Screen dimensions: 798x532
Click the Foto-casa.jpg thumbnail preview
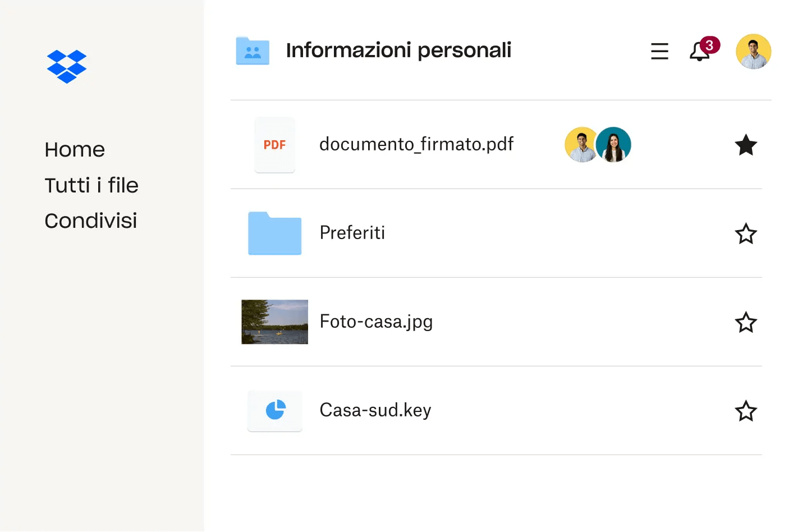pyautogui.click(x=274, y=322)
